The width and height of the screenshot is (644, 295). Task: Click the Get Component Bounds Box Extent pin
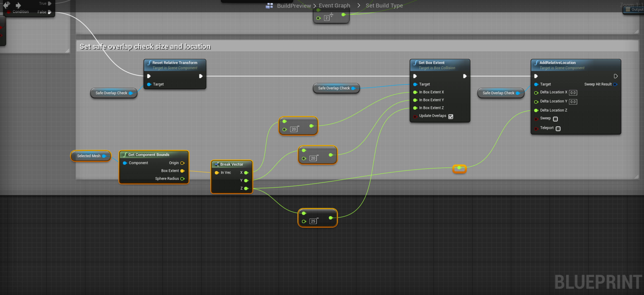(182, 171)
